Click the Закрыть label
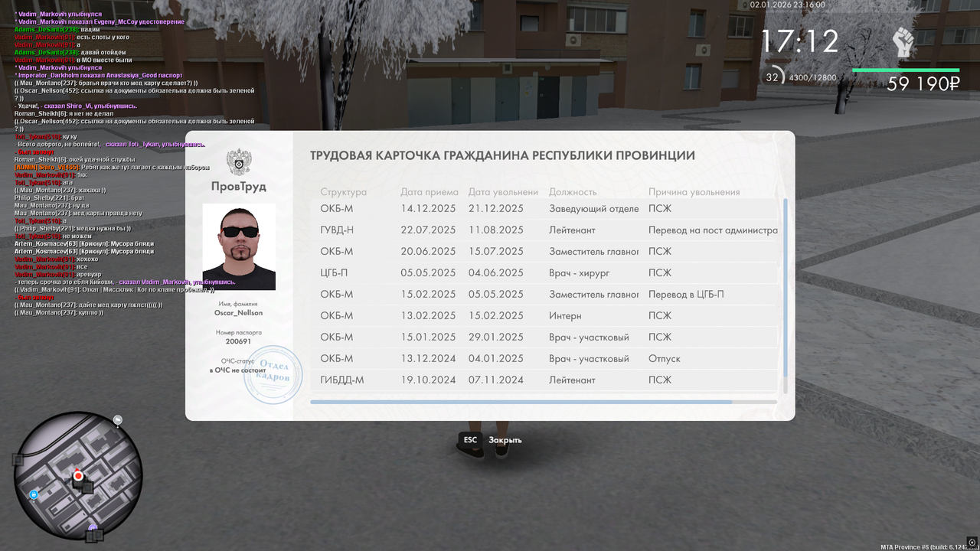The height and width of the screenshot is (551, 980). [505, 440]
